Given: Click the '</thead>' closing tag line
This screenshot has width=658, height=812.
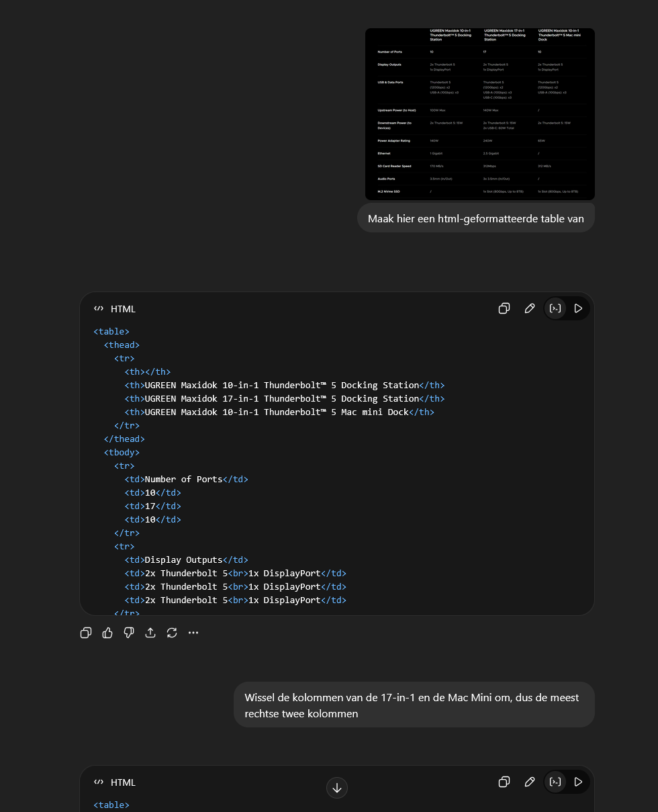Looking at the screenshot, I should coord(124,439).
